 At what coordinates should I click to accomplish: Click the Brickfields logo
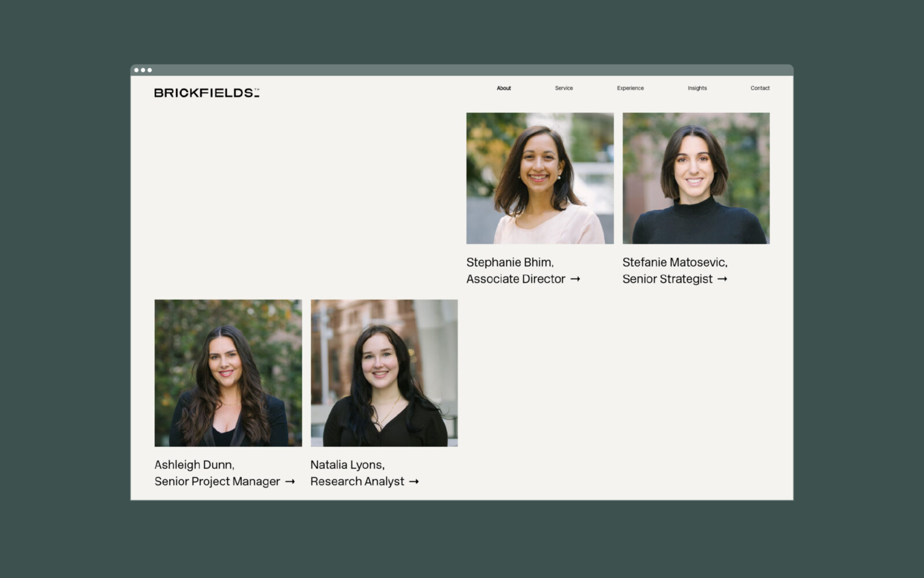pyautogui.click(x=207, y=92)
